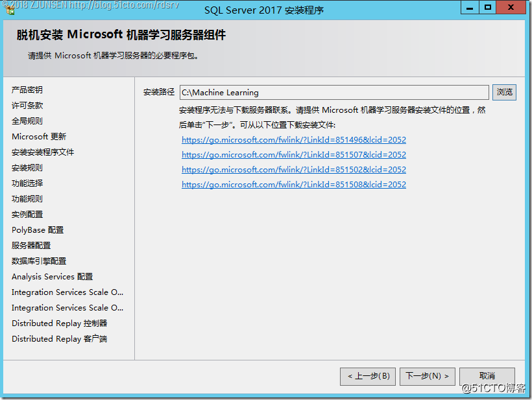Open download link with LinkId=851508
Screen dimensions: 532x400
pyautogui.click(x=294, y=184)
